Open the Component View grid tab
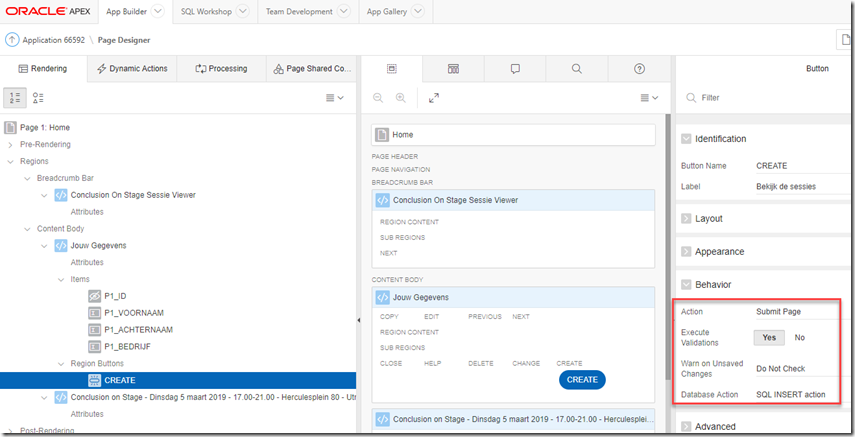This screenshot has width=855, height=437. (453, 69)
